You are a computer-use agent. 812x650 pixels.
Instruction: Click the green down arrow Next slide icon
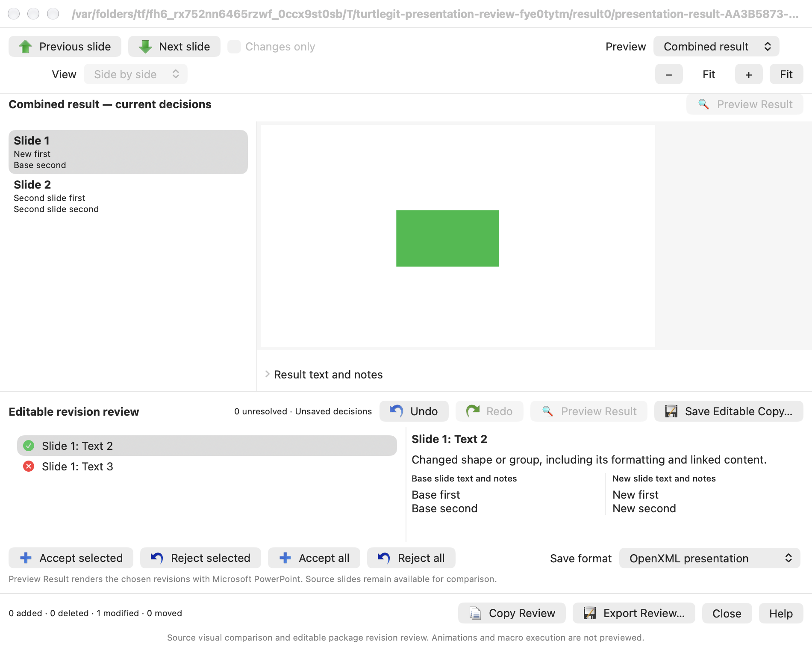[145, 47]
